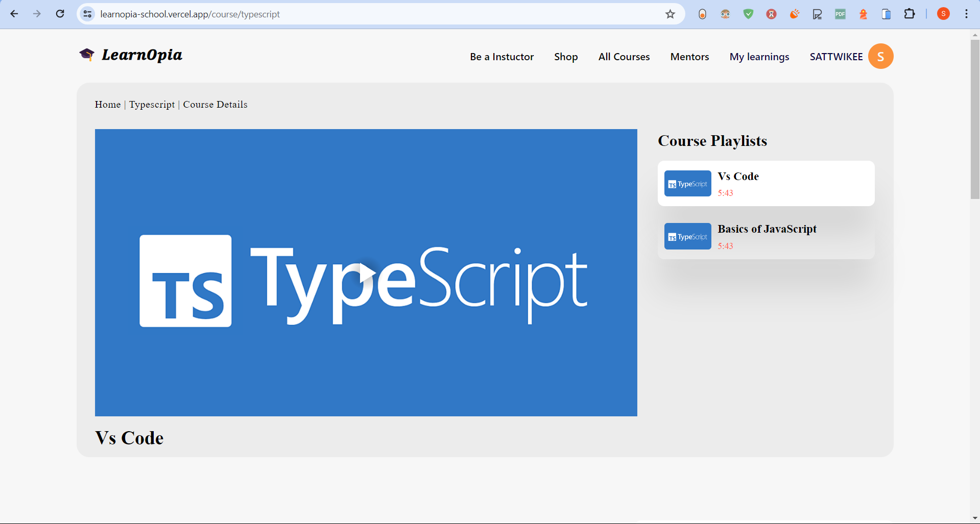
Task: Click the graduation cap logo icon
Action: [87, 55]
